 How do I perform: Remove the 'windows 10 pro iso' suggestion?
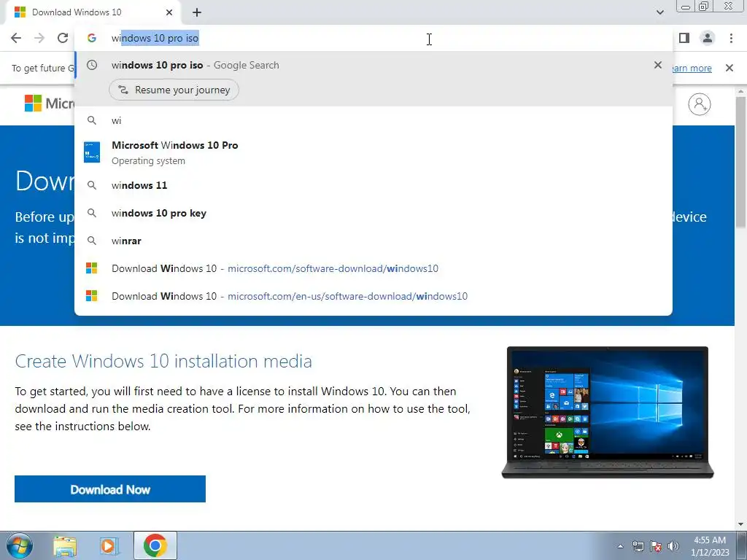click(x=658, y=65)
